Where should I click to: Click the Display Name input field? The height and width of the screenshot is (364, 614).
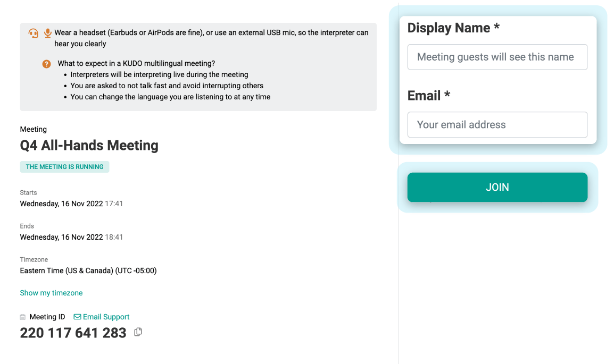tap(497, 57)
